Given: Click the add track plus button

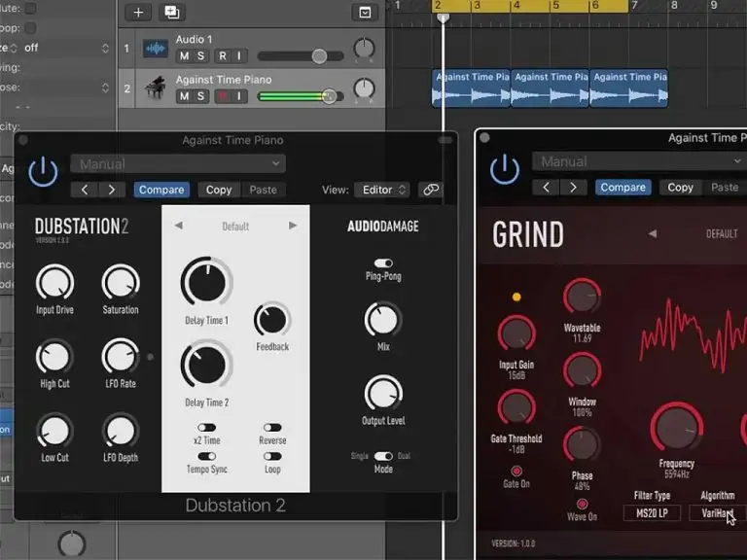Looking at the screenshot, I should coord(138,12).
